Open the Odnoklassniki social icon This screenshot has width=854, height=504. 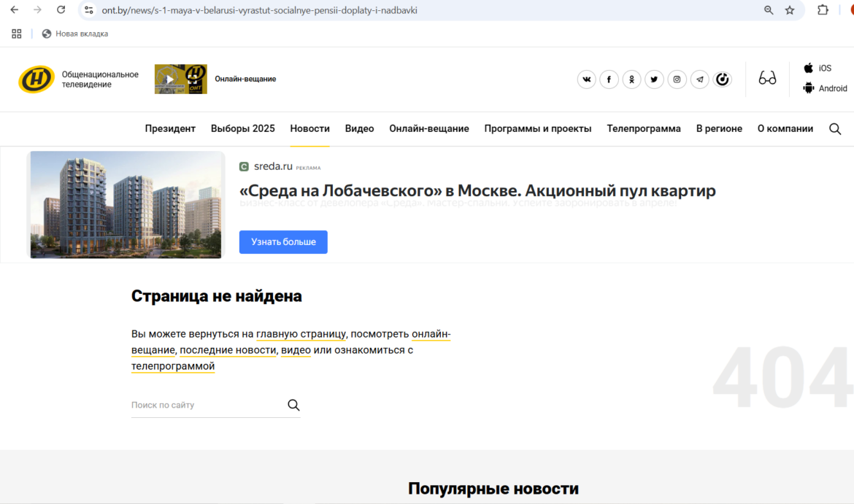pos(631,79)
